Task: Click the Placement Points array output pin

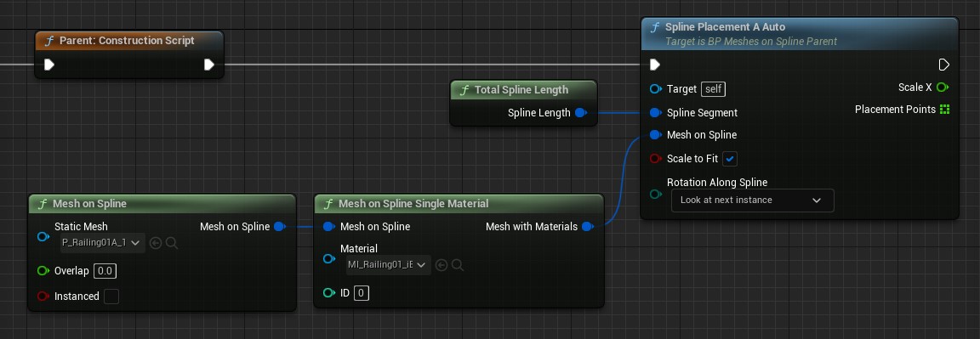Action: 944,110
